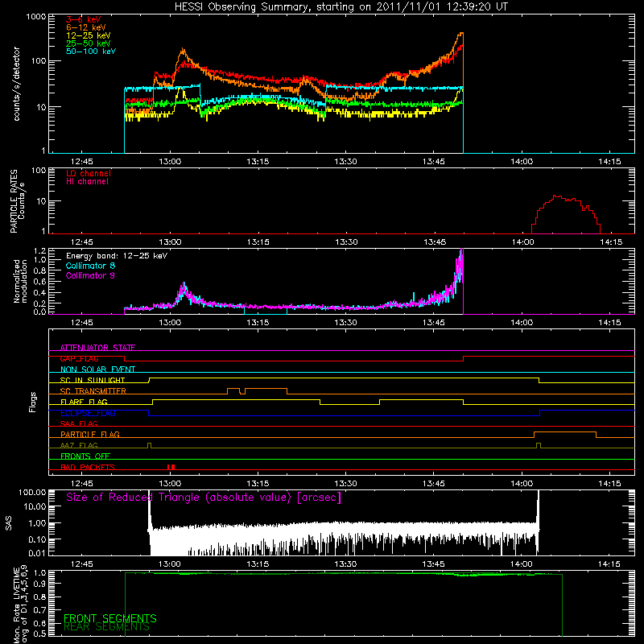Click the vertical Flags axis label
The image size is (644, 644).
(x=33, y=402)
